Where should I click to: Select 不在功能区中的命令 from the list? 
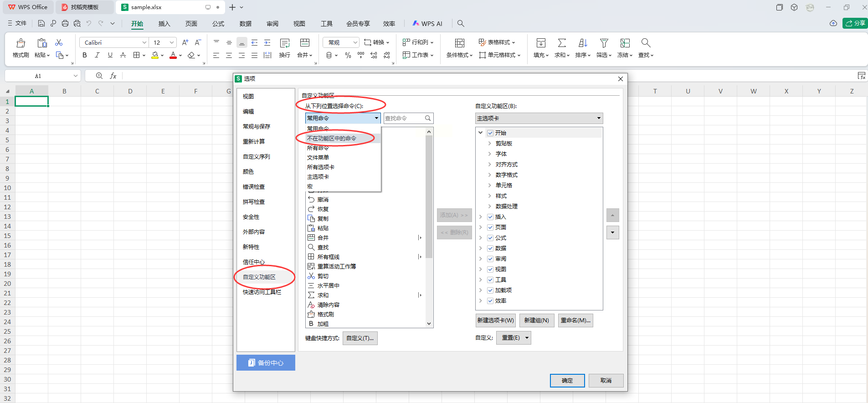[x=332, y=138]
